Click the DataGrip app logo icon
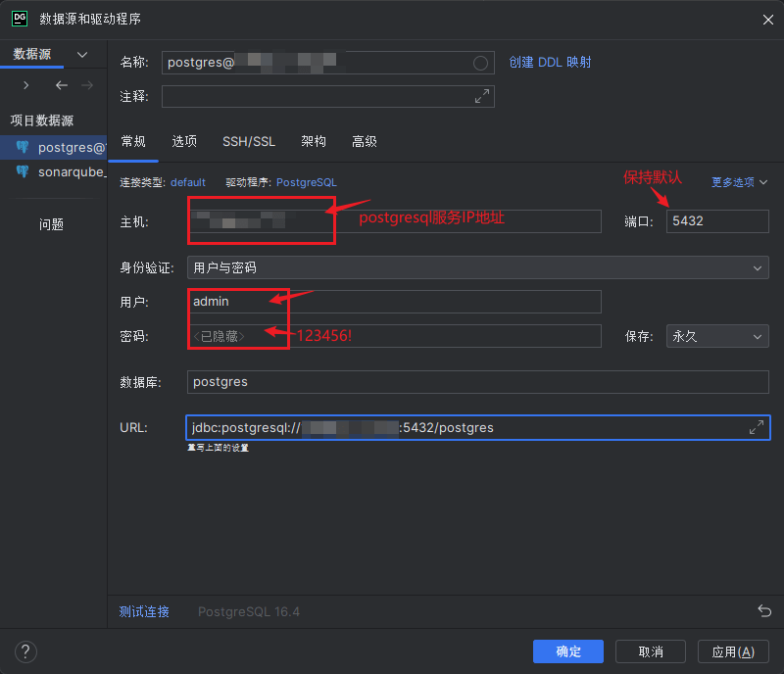This screenshot has width=784, height=674. (20, 19)
